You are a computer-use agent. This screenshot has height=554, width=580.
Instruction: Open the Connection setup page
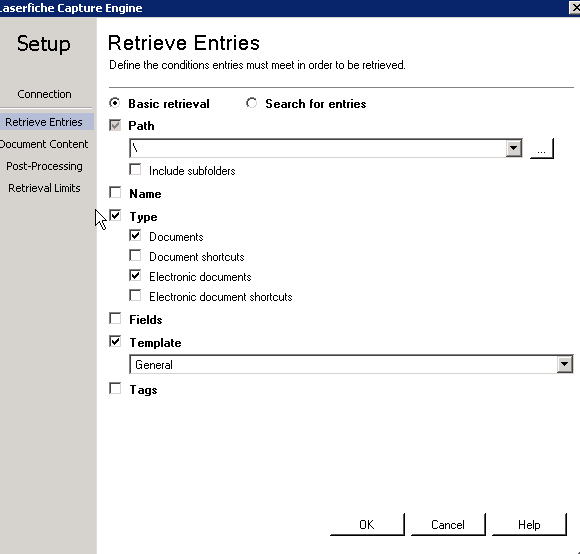44,94
